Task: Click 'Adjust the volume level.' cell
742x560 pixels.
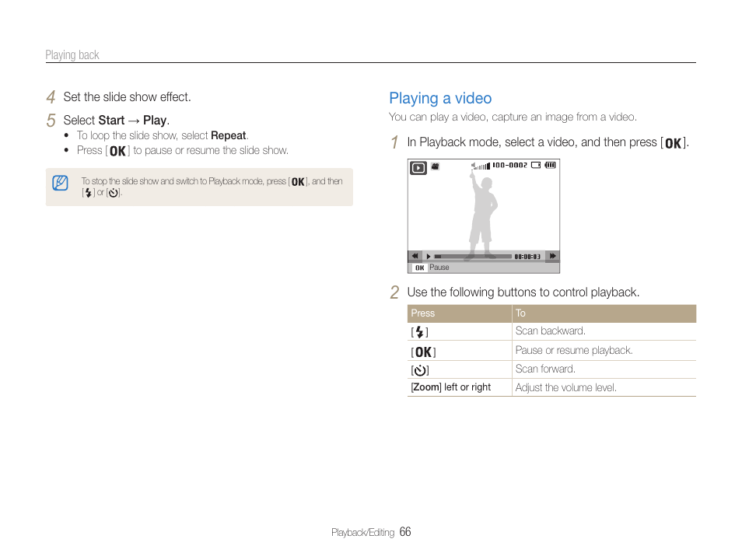Action: point(565,387)
